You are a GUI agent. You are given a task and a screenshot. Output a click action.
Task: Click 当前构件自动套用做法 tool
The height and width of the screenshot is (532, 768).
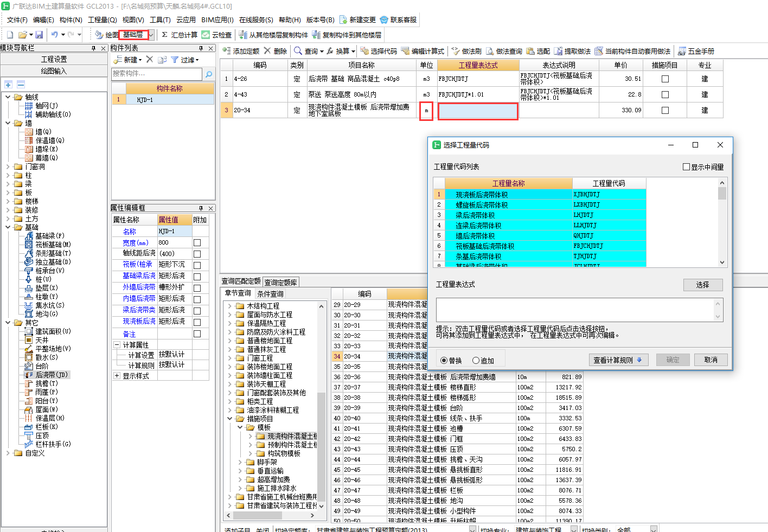tap(632, 51)
